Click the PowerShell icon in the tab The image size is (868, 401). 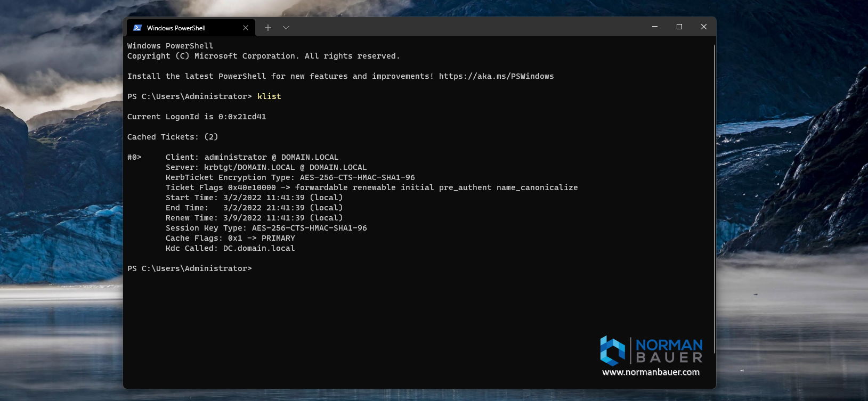pyautogui.click(x=137, y=28)
